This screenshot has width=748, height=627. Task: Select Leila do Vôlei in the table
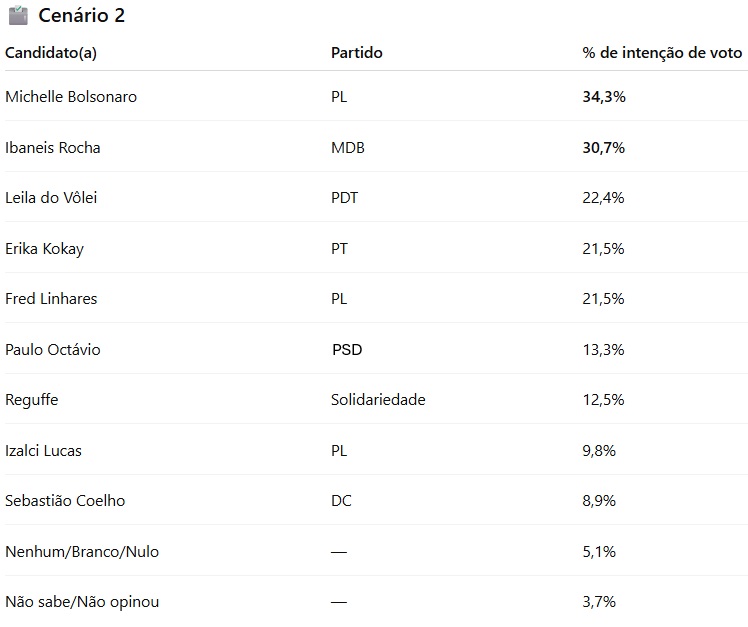[x=51, y=198]
